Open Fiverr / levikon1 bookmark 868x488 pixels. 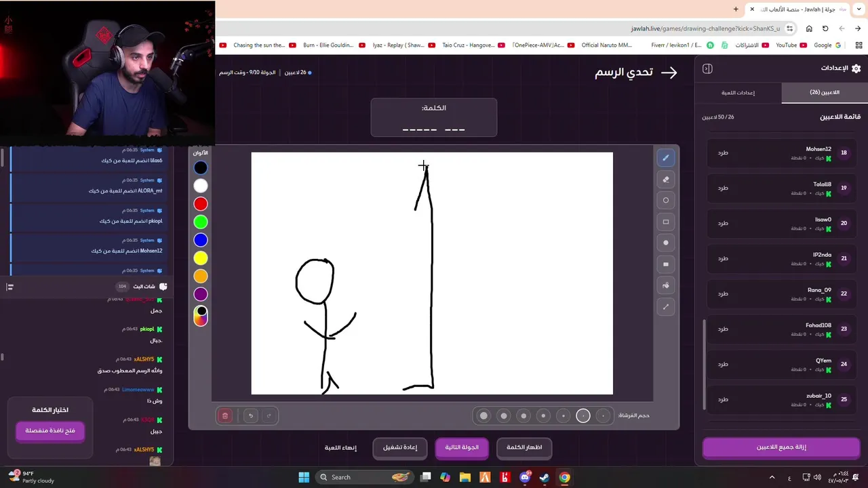pyautogui.click(x=682, y=45)
